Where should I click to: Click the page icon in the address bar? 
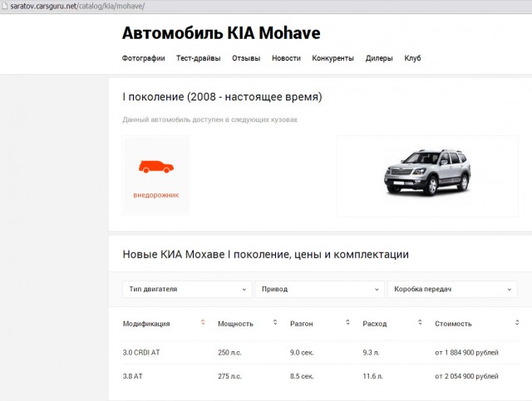pyautogui.click(x=4, y=6)
